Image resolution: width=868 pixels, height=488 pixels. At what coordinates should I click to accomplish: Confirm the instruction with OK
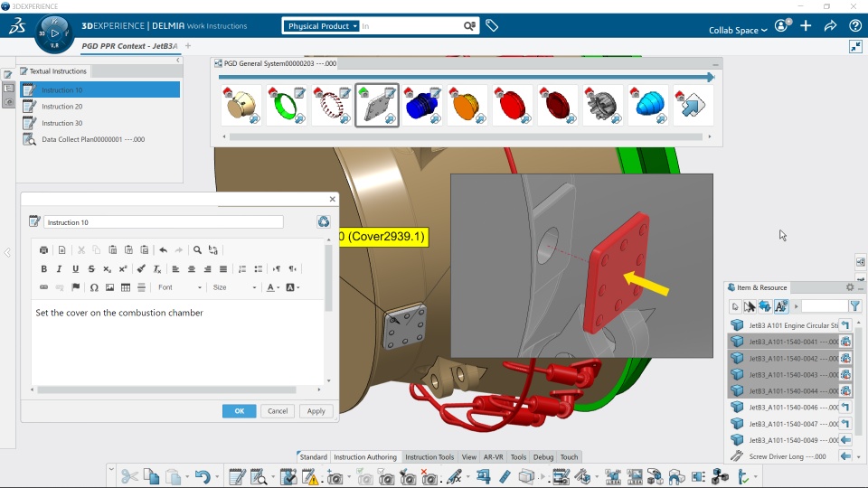(x=239, y=411)
